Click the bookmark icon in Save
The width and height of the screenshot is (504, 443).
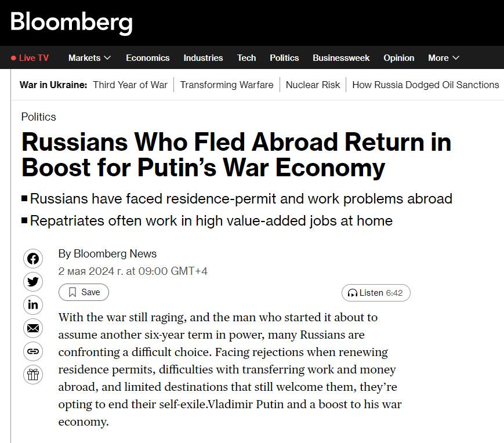tap(72, 292)
